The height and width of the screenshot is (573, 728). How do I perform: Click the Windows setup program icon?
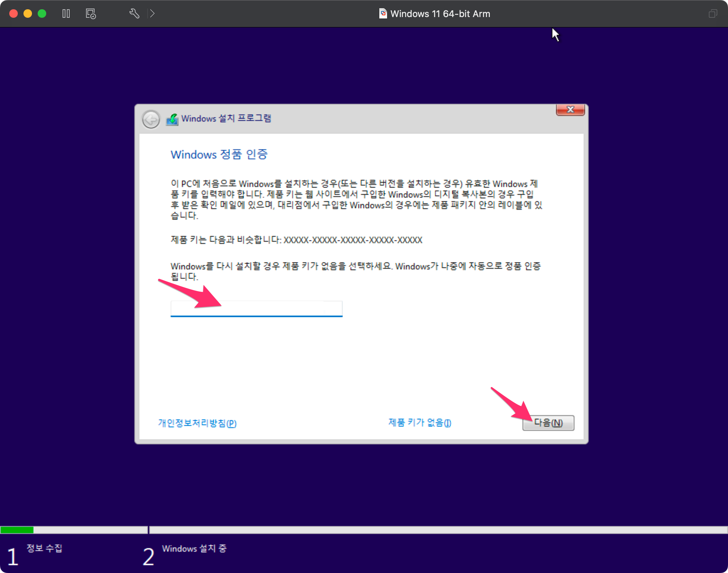pos(172,119)
